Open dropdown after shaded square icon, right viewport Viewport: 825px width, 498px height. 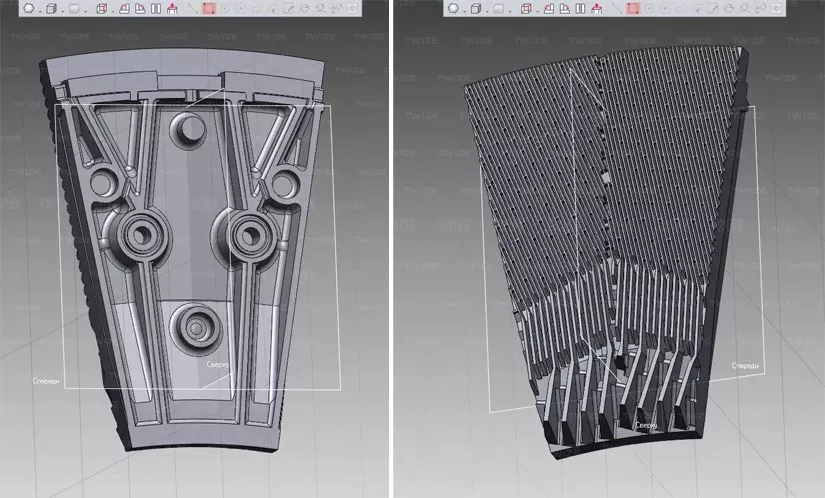point(510,11)
